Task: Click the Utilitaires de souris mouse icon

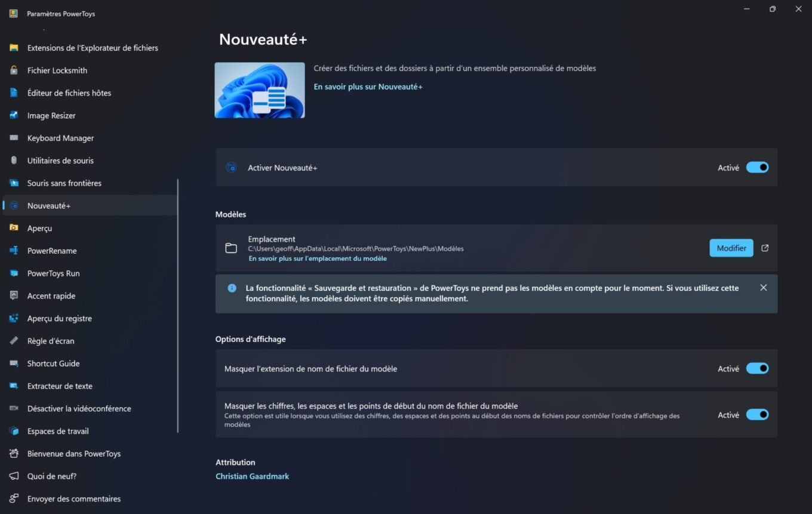Action: pos(14,161)
